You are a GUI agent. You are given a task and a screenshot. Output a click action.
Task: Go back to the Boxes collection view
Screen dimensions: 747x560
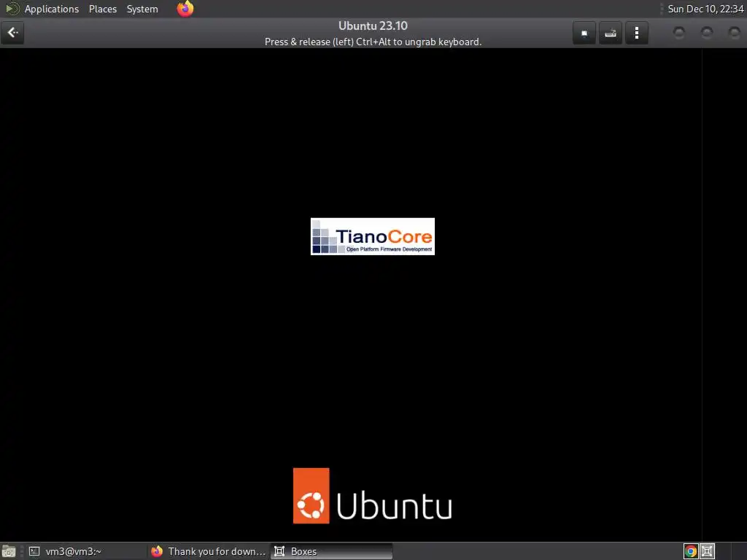(12, 33)
